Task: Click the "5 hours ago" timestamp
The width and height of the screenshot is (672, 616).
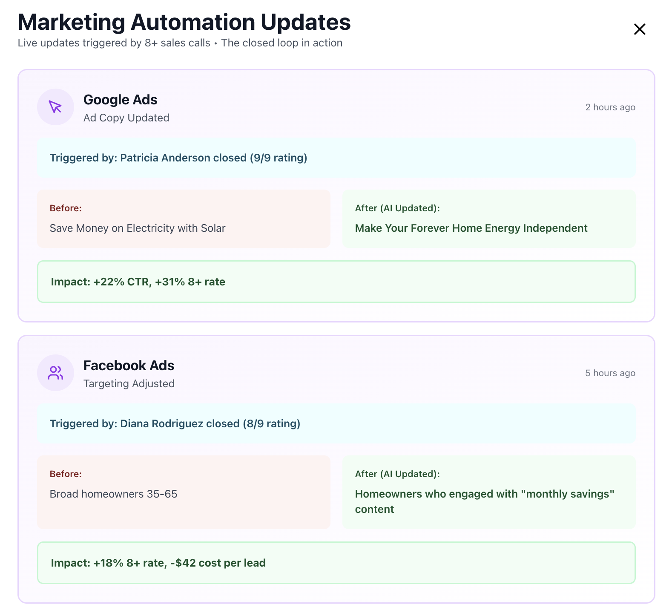Action: [x=610, y=373]
